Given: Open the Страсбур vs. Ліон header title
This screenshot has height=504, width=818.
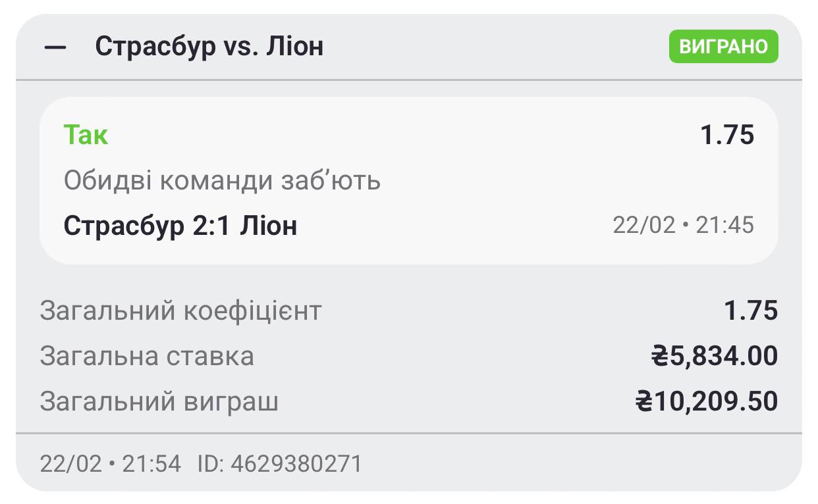Looking at the screenshot, I should (209, 47).
